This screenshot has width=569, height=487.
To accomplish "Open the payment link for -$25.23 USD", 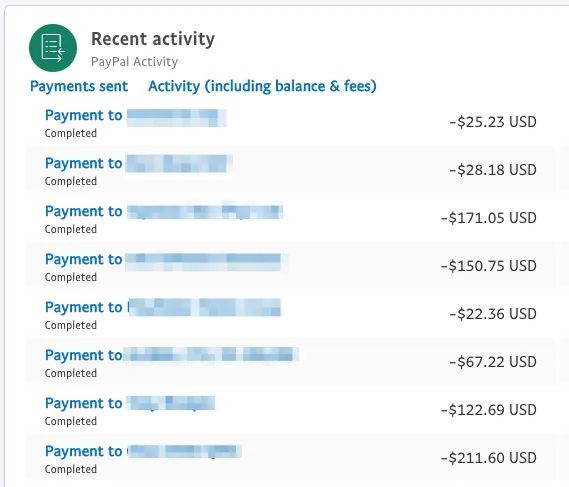I will coord(136,116).
